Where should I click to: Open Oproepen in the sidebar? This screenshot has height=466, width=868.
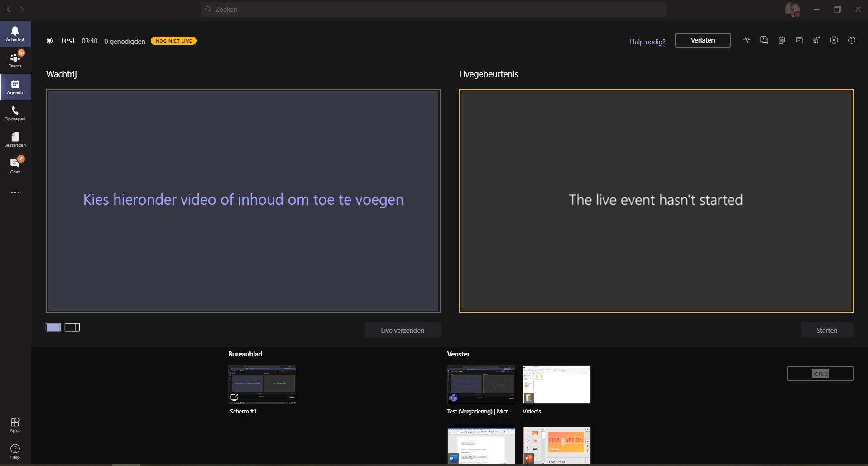coord(15,113)
